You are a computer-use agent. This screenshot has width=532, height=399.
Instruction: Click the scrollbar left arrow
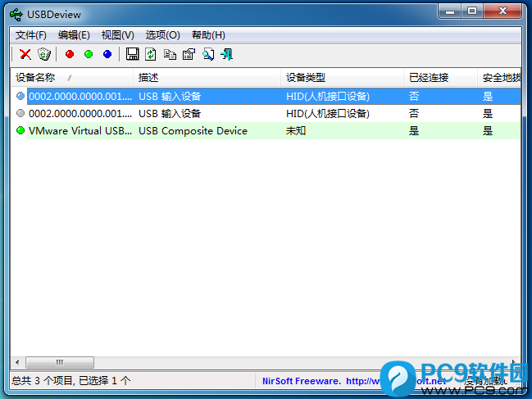coord(17,362)
